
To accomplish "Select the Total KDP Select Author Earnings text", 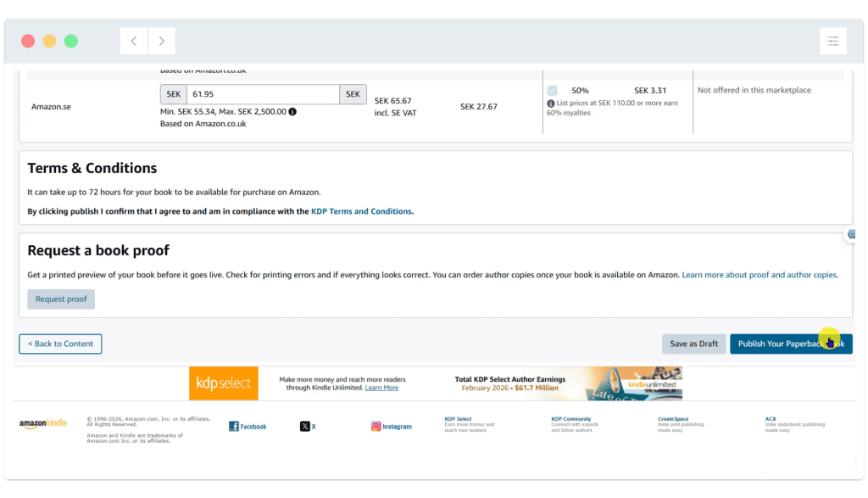I will [509, 379].
